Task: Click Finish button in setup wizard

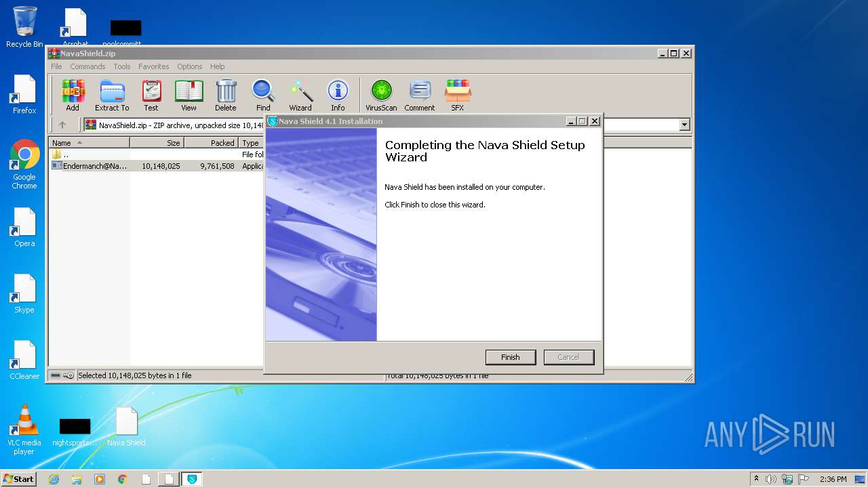Action: (x=511, y=357)
